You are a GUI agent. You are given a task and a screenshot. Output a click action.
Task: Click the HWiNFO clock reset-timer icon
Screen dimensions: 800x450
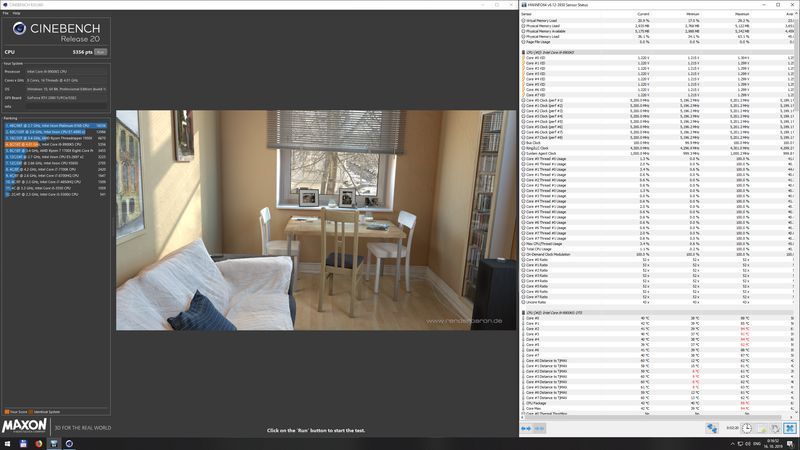(746, 429)
